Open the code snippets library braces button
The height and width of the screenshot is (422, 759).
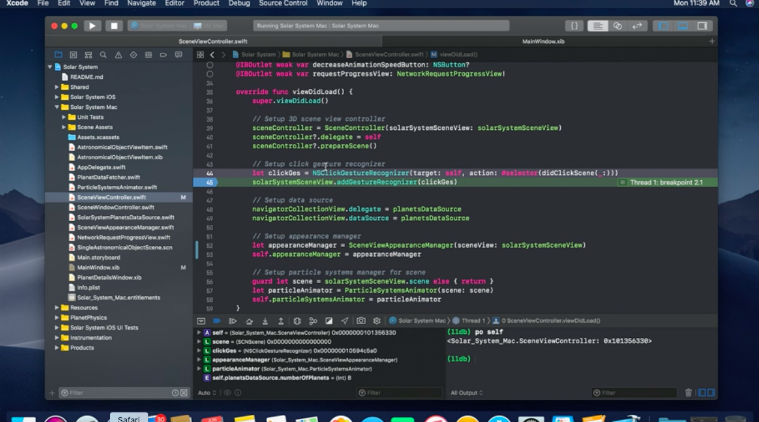click(574, 26)
